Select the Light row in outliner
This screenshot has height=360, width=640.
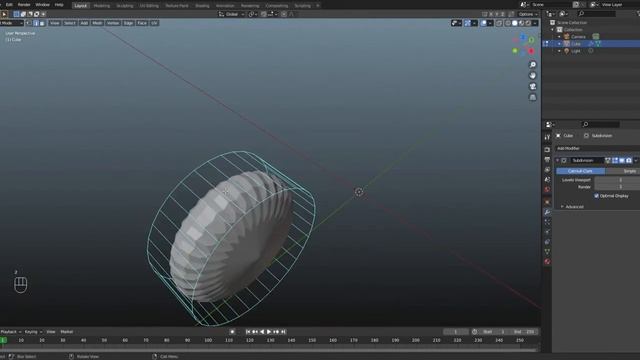pyautogui.click(x=592, y=51)
